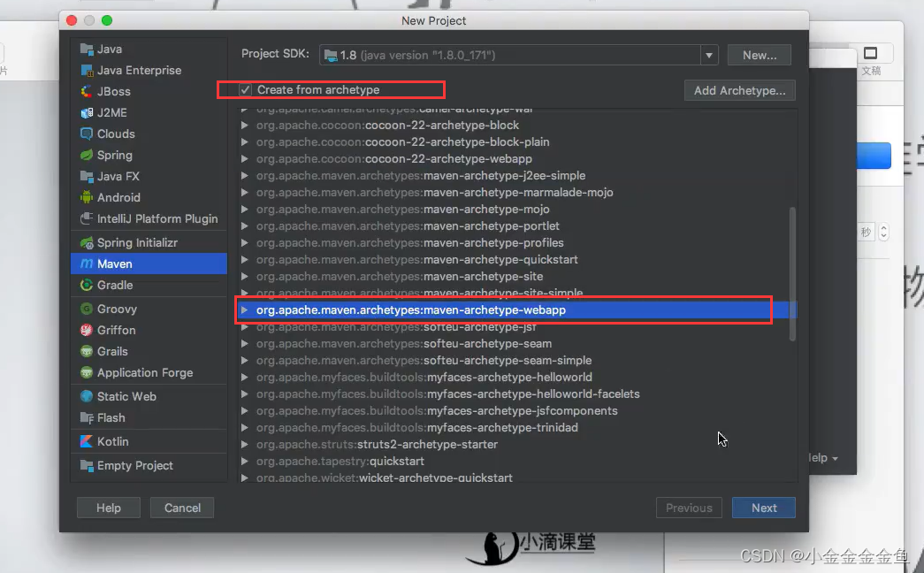Click the Kotlin icon

tap(87, 441)
